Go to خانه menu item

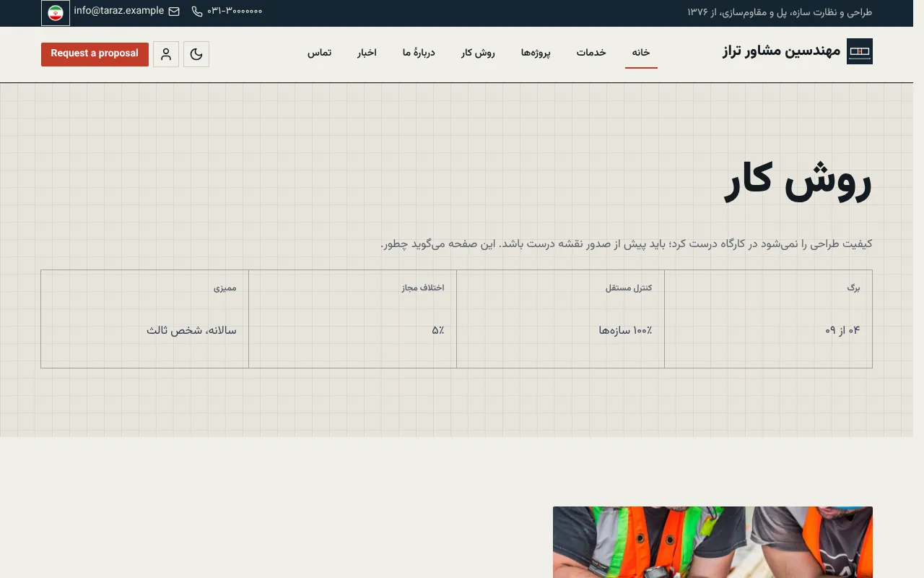(641, 53)
